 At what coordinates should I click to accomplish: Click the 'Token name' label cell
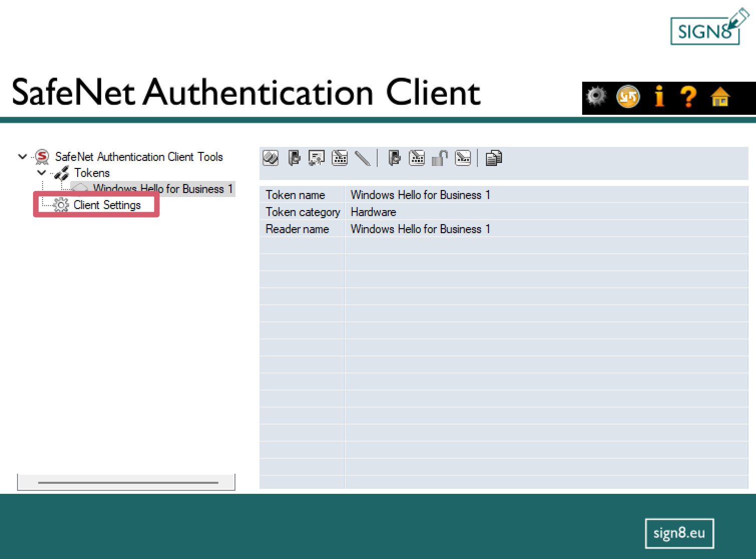click(302, 195)
